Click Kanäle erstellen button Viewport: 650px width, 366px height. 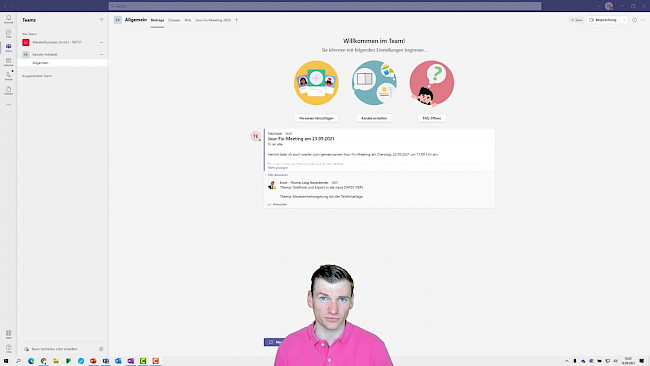[374, 118]
